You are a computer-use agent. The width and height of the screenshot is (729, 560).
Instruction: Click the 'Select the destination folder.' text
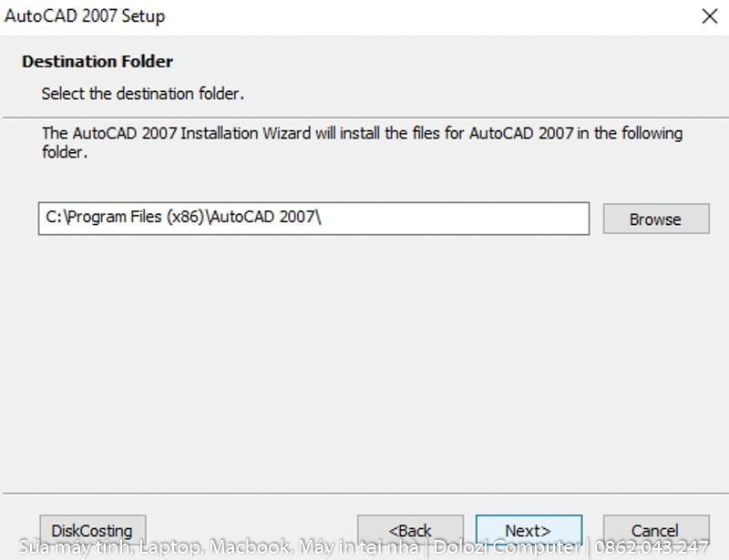[143, 94]
